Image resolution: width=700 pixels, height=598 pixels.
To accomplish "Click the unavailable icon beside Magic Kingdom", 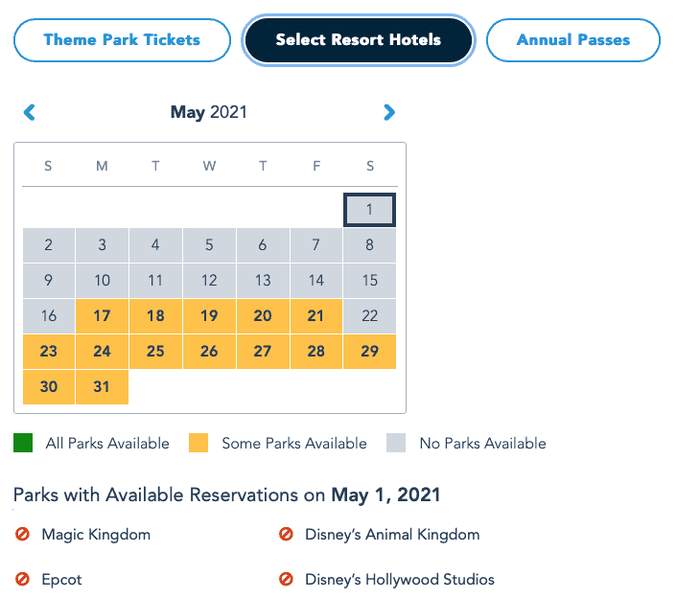I will pyautogui.click(x=22, y=534).
